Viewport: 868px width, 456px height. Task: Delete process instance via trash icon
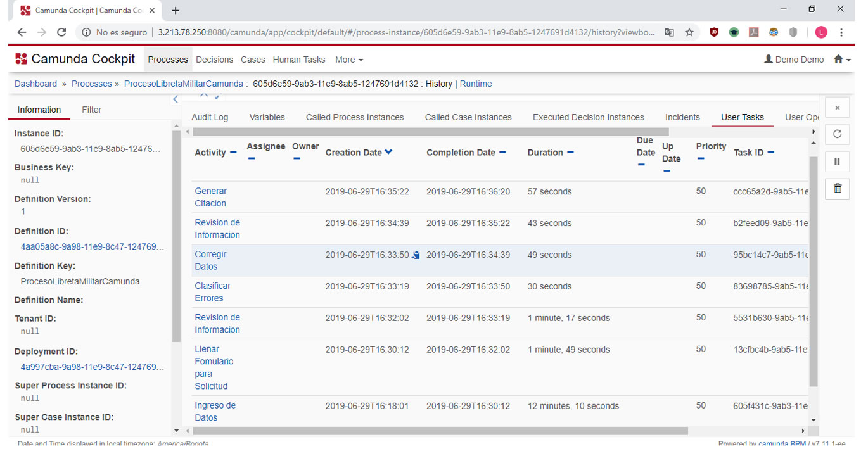(x=837, y=189)
